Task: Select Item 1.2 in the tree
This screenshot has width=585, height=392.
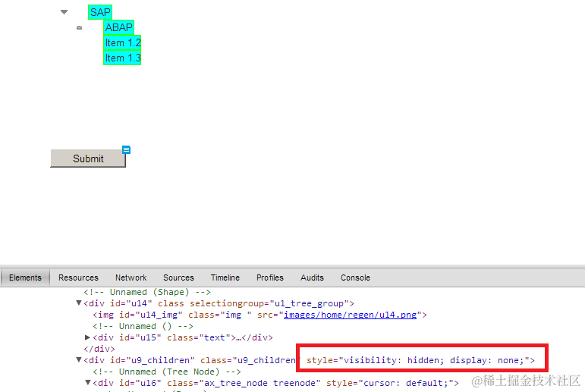Action: pyautogui.click(x=122, y=42)
